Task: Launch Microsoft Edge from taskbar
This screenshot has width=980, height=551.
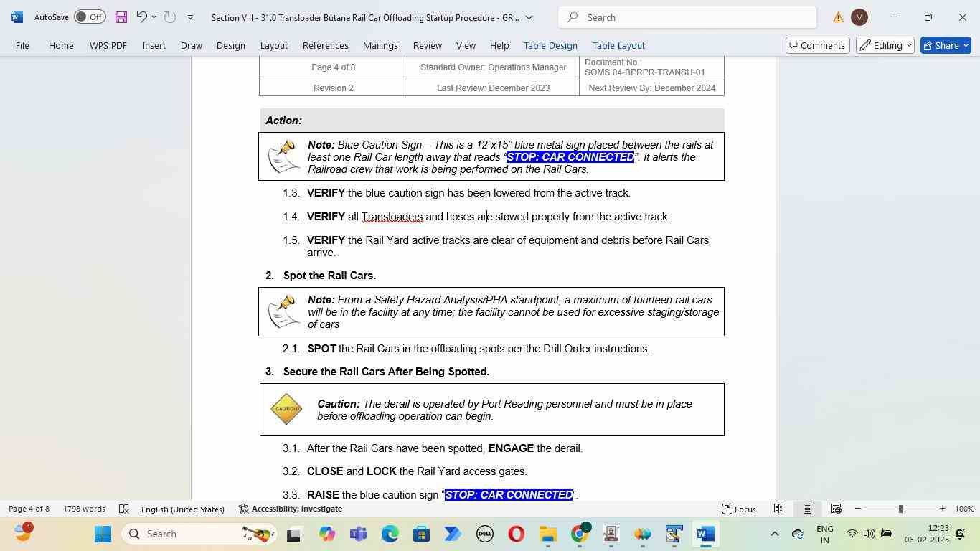Action: pos(390,534)
